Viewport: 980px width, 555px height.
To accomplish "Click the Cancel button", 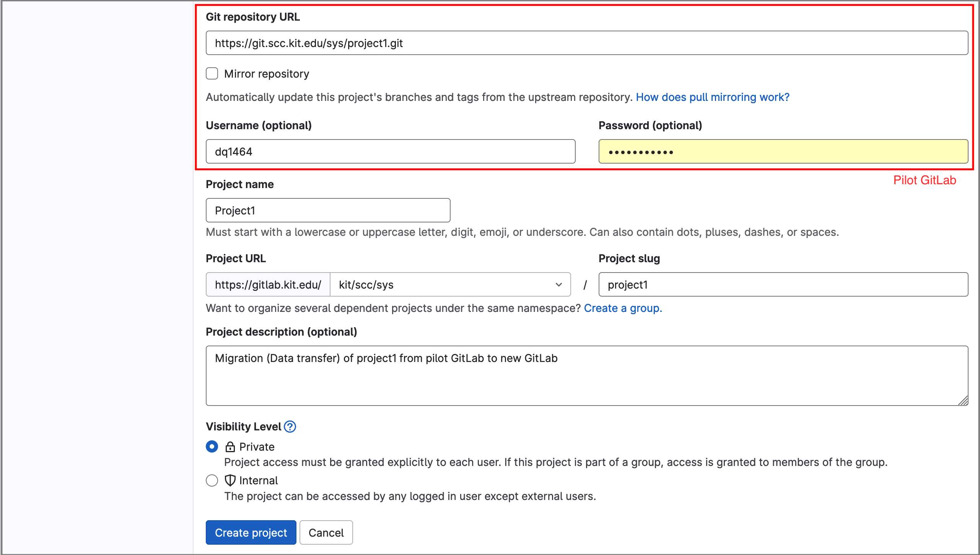I will point(326,532).
